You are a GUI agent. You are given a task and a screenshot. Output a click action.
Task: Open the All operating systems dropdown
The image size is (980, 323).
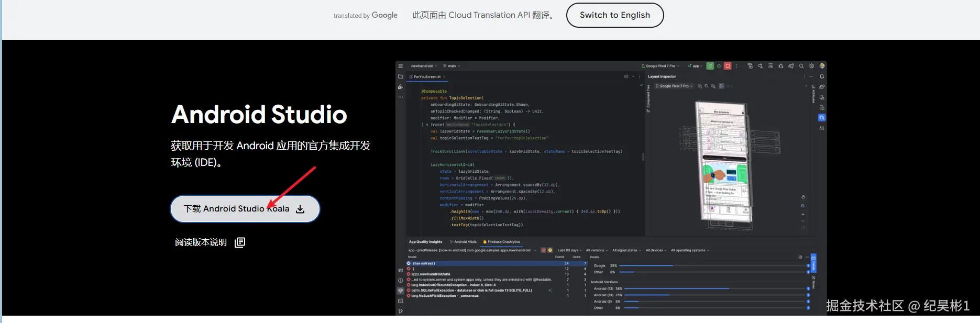[x=690, y=250]
